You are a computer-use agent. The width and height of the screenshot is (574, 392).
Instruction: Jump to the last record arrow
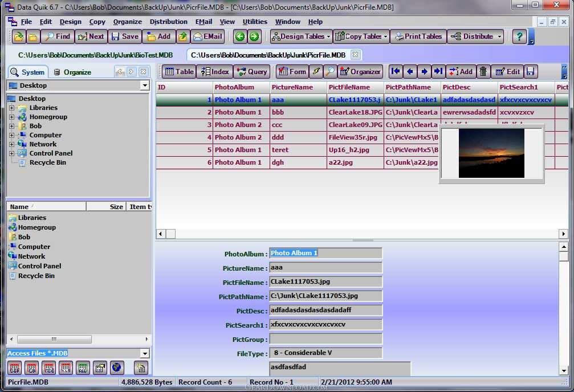coord(438,72)
